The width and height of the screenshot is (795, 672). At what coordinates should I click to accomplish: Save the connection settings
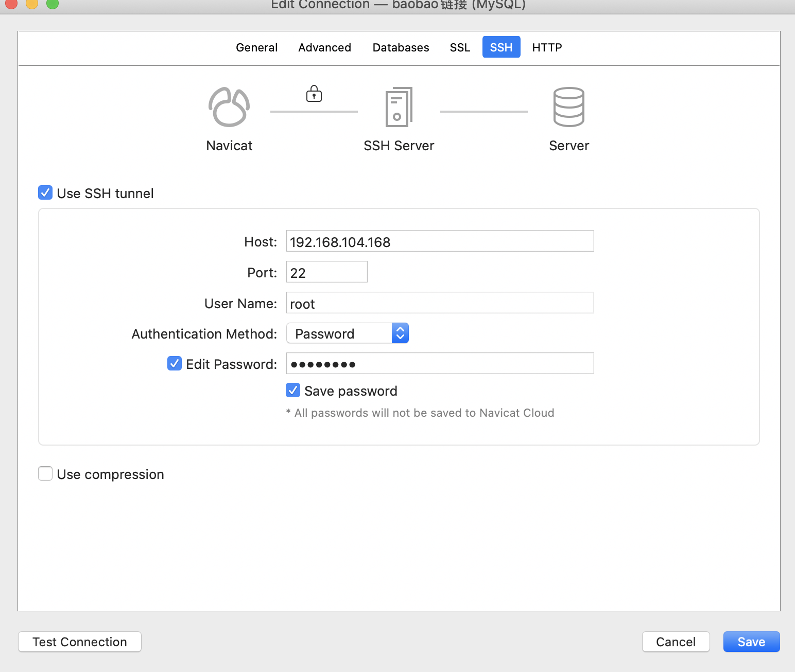point(752,642)
